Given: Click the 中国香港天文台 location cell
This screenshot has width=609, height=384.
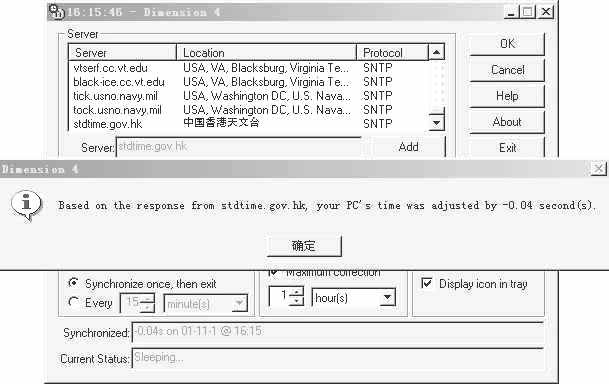Looking at the screenshot, I should [221, 123].
